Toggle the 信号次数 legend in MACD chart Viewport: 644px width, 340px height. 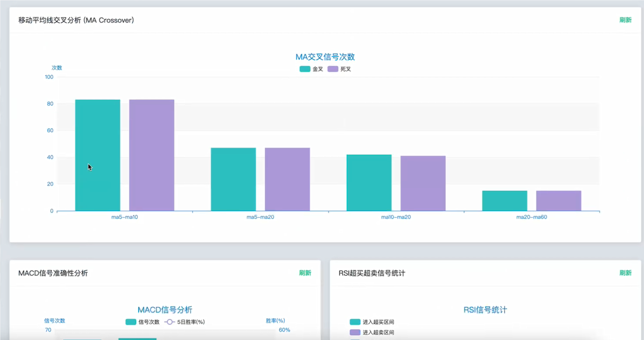(142, 322)
